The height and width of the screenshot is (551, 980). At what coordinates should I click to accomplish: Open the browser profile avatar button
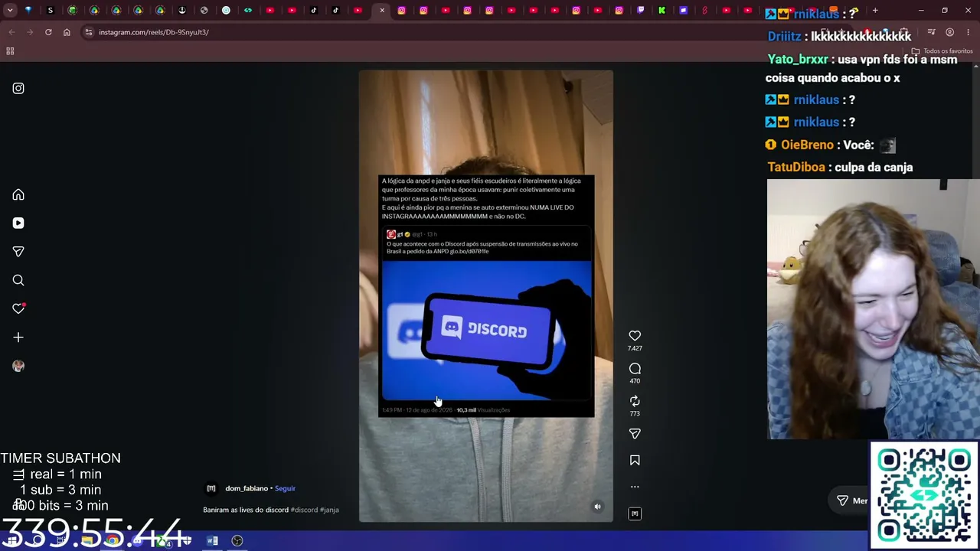pos(949,32)
